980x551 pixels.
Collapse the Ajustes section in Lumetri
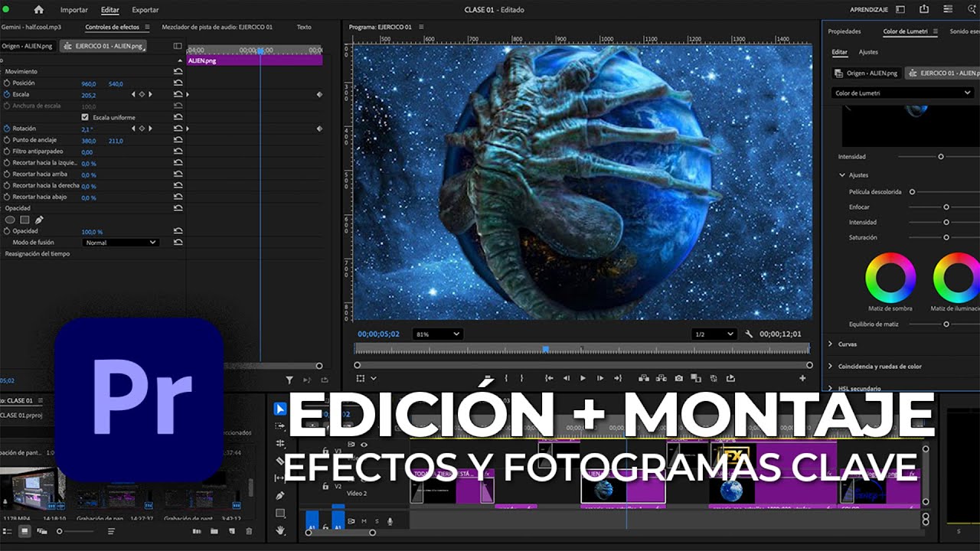843,175
